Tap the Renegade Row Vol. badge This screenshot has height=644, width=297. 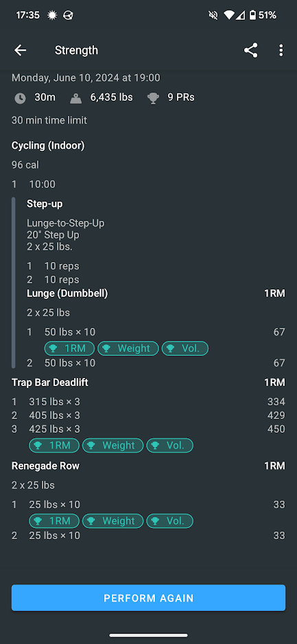point(169,521)
